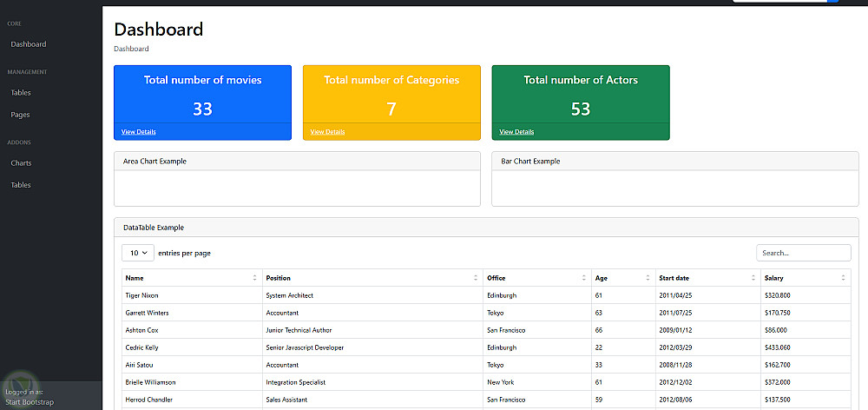Click the top navbar search input
Screen dimensions: 868x410
click(x=779, y=1)
